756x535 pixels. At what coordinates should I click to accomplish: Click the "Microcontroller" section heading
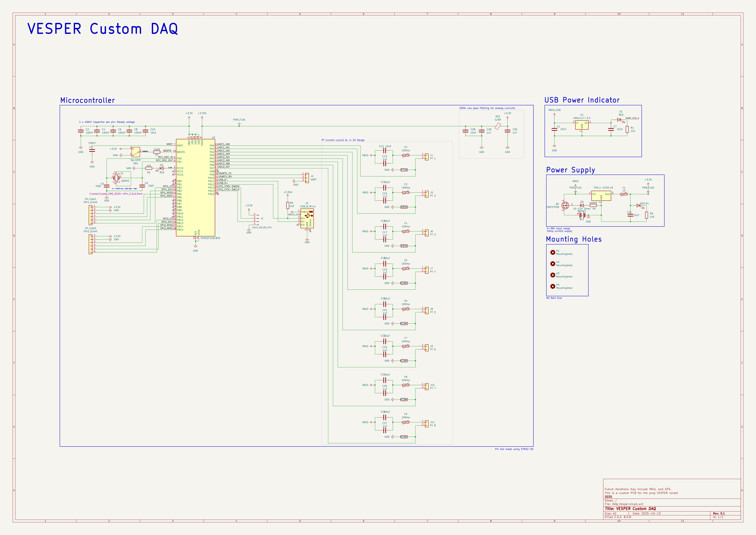click(x=88, y=100)
